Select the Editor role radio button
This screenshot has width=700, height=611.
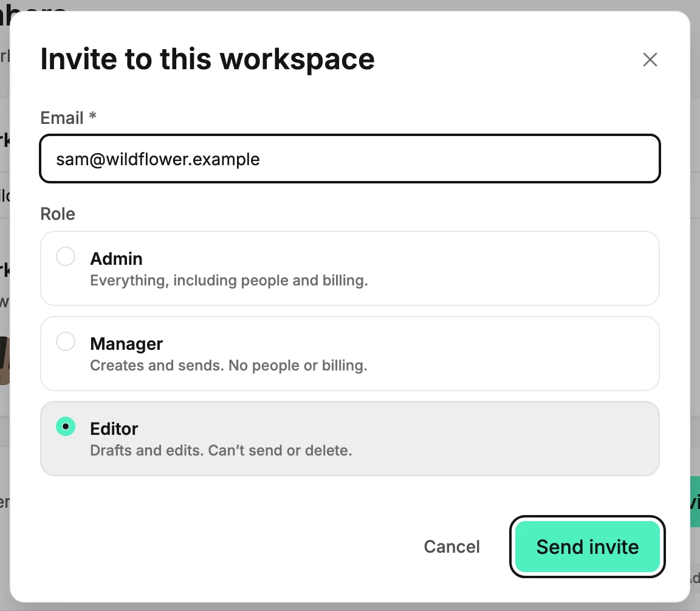[66, 427]
